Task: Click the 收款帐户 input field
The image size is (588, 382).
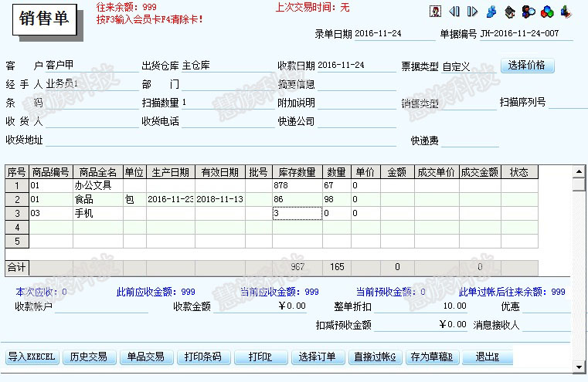Action: pos(101,306)
